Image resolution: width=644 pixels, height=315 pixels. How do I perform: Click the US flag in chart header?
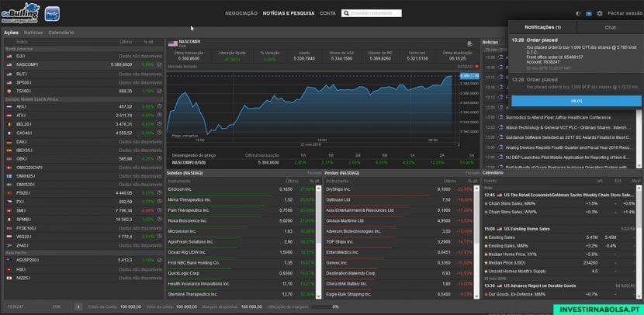[172, 43]
